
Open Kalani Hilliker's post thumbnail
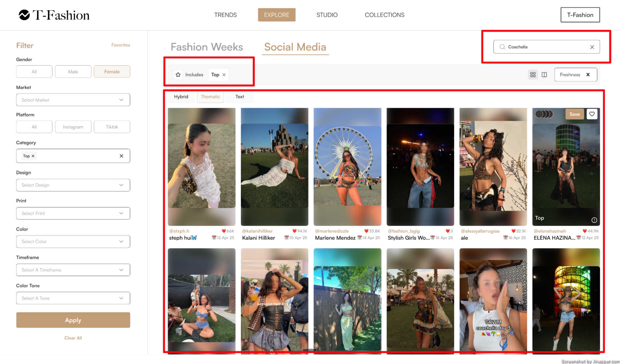pos(274,166)
